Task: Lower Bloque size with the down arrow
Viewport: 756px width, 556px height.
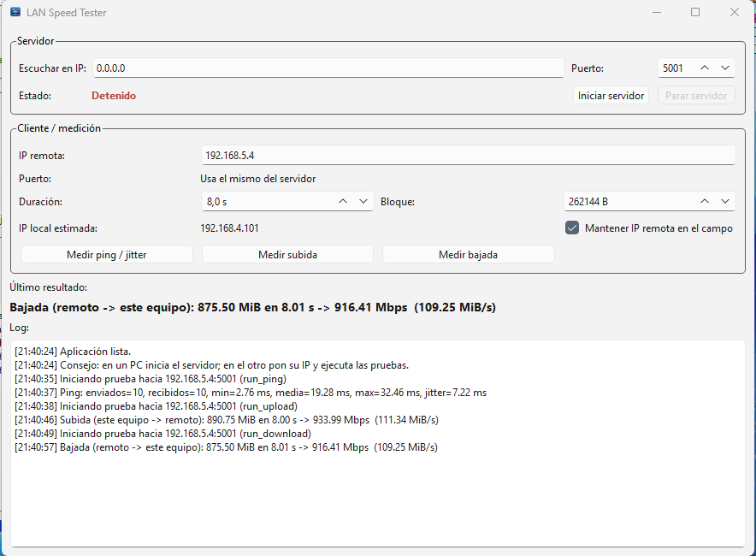Action: point(726,202)
